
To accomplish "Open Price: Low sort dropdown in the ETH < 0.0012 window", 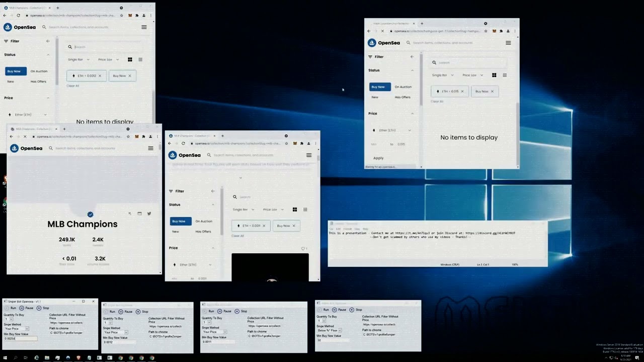I will (108, 59).
